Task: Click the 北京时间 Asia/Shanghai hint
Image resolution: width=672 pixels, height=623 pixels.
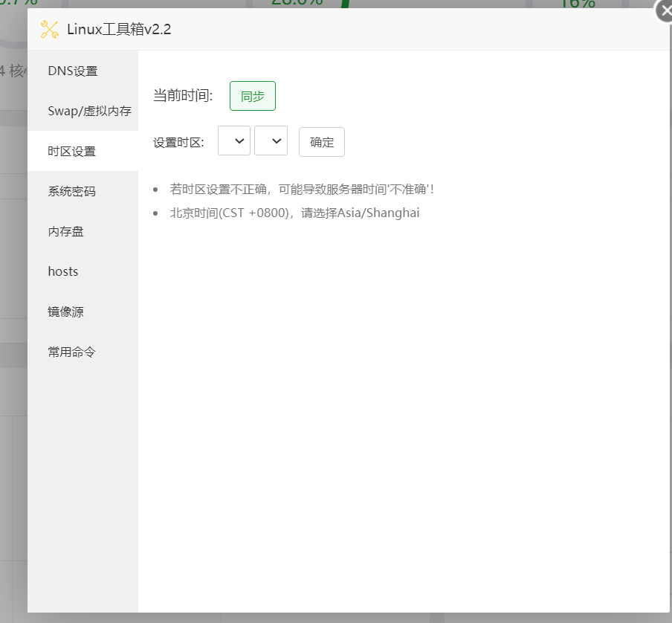Action: pyautogui.click(x=295, y=213)
